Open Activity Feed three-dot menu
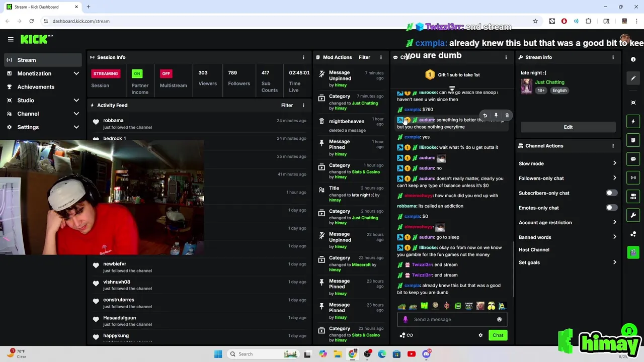 [x=303, y=105]
